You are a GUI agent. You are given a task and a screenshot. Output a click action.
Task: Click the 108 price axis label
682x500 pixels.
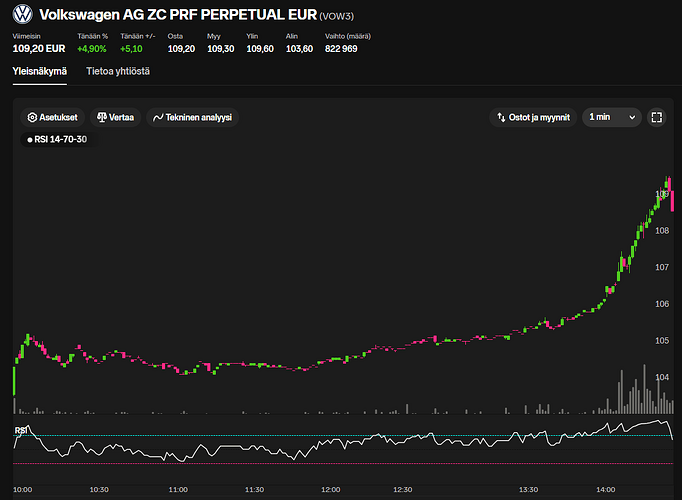(x=662, y=230)
